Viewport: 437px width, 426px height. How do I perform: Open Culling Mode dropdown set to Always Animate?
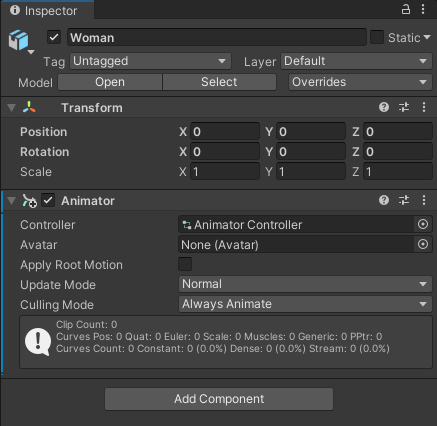tap(305, 304)
